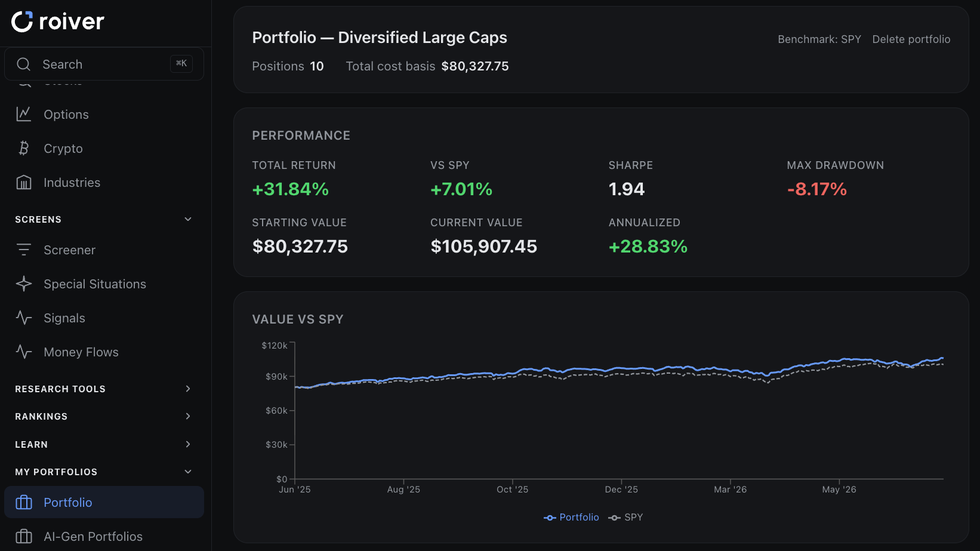This screenshot has width=980, height=551.
Task: Open Money Flows page
Action: tap(104, 352)
